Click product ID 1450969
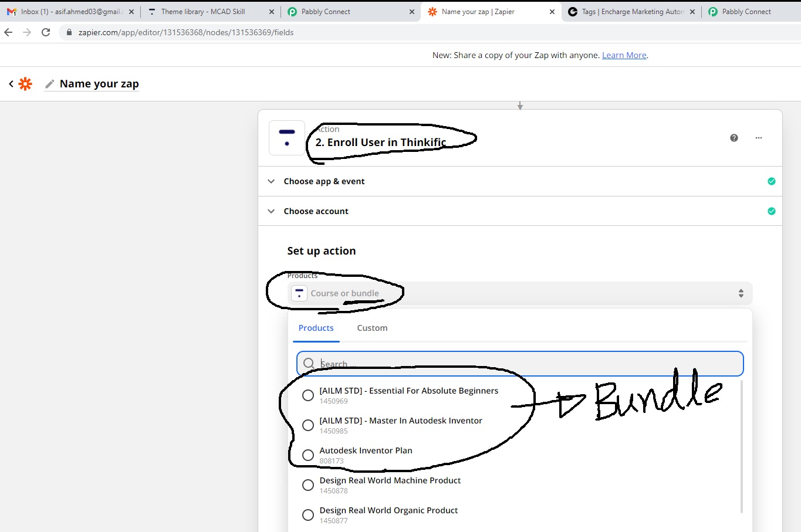 pos(333,401)
